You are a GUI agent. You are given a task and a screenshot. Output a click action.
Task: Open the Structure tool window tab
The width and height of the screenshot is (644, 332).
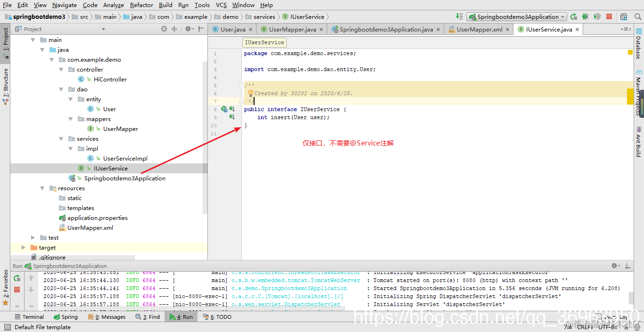(x=5, y=86)
